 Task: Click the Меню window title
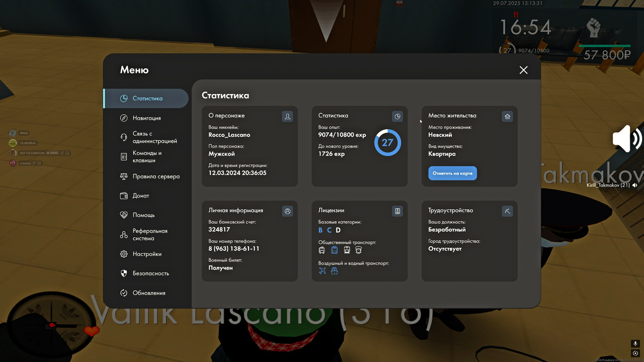point(134,70)
